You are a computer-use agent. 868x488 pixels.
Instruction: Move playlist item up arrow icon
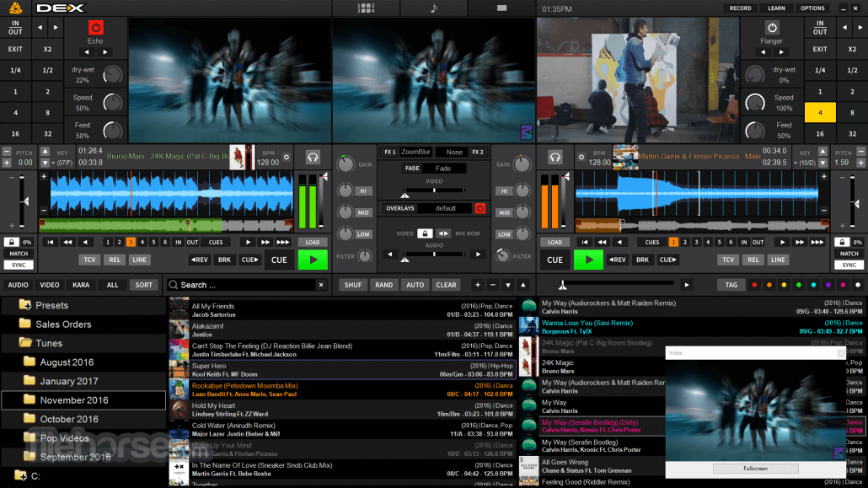pos(523,285)
